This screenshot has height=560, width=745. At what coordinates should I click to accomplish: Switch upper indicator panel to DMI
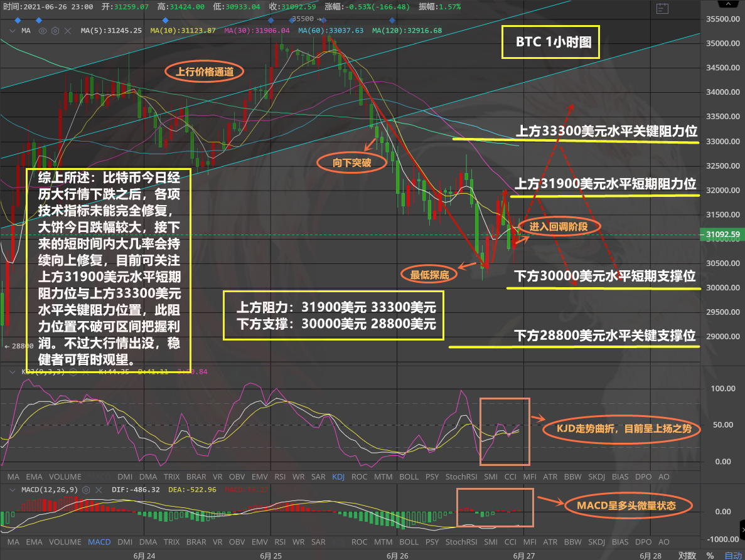[x=125, y=477]
